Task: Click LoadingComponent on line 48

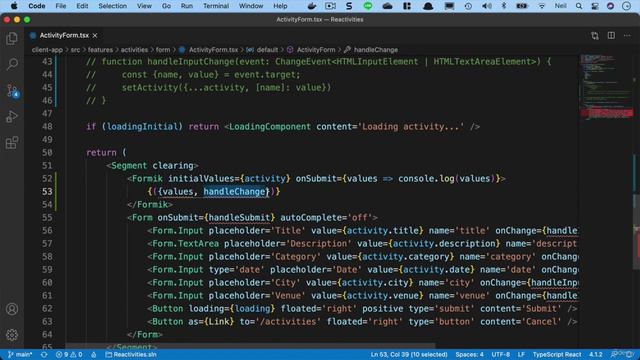Action: point(270,127)
